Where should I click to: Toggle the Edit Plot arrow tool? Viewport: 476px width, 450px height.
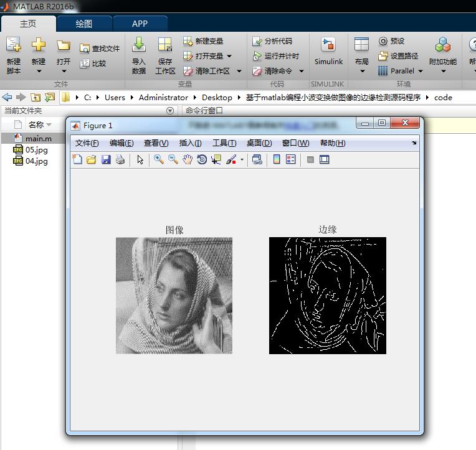click(x=140, y=159)
